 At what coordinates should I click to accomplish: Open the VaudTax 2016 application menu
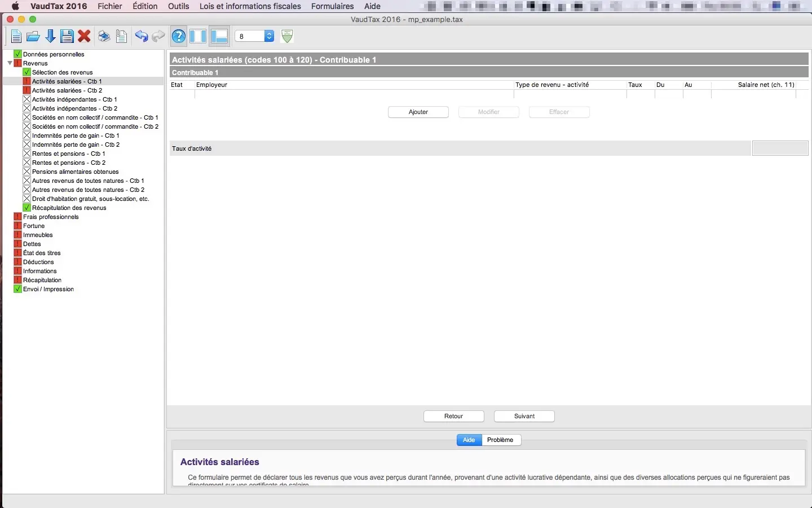59,6
